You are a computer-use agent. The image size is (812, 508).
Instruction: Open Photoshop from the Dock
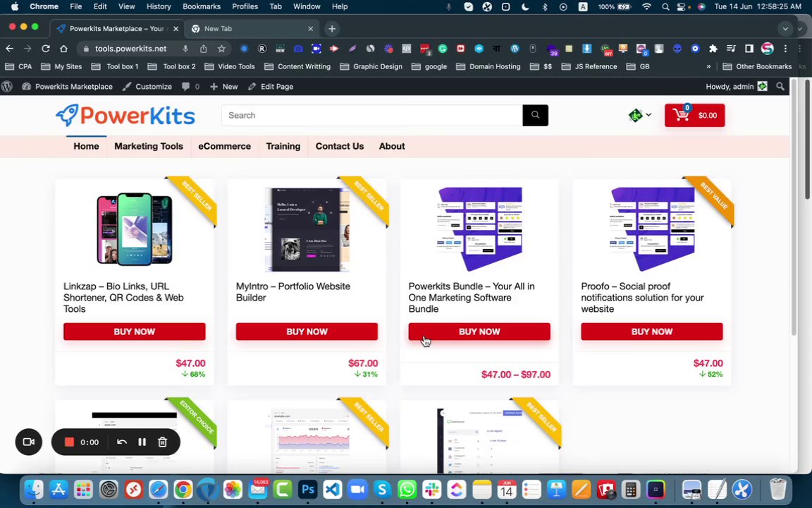[307, 490]
